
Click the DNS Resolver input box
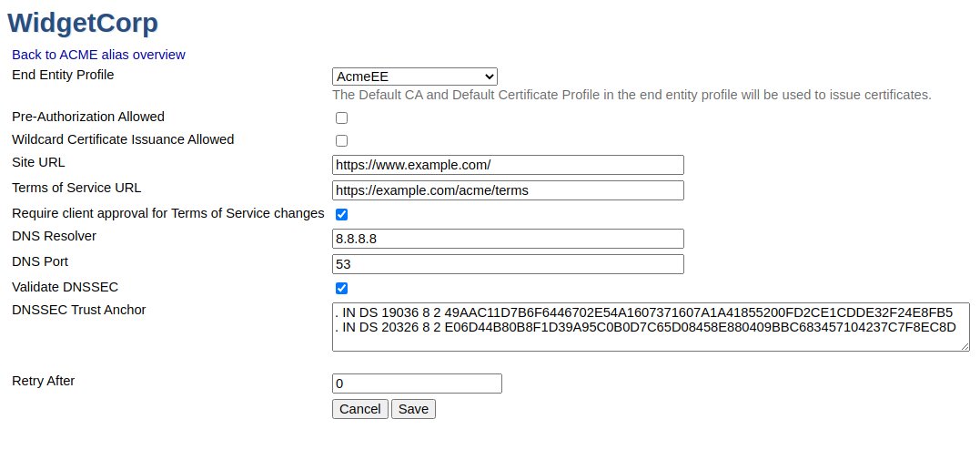(x=508, y=239)
